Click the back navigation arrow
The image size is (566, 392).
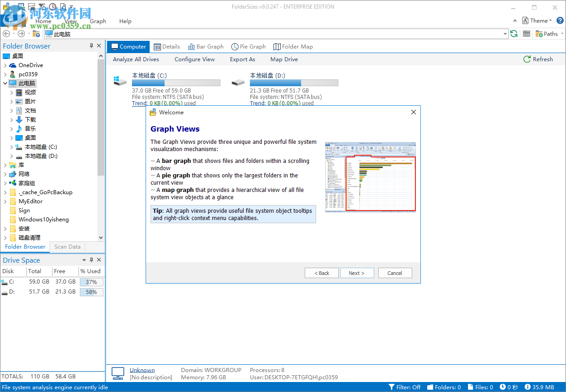coord(6,34)
